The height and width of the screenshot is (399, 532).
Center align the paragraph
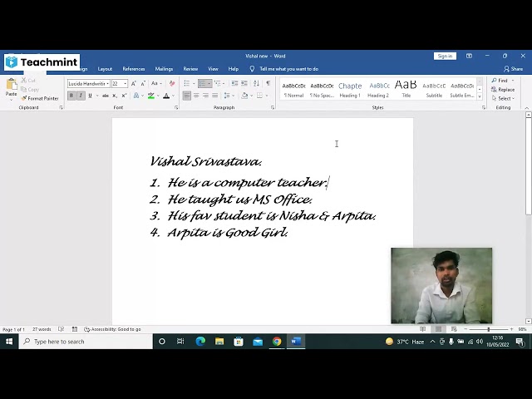(196, 96)
